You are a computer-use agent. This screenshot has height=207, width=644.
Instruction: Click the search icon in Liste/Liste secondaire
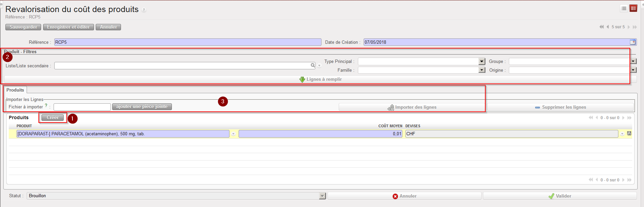coord(313,65)
